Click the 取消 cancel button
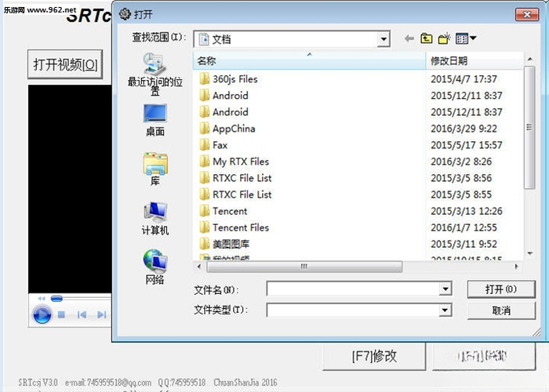The image size is (549, 392). click(x=501, y=310)
